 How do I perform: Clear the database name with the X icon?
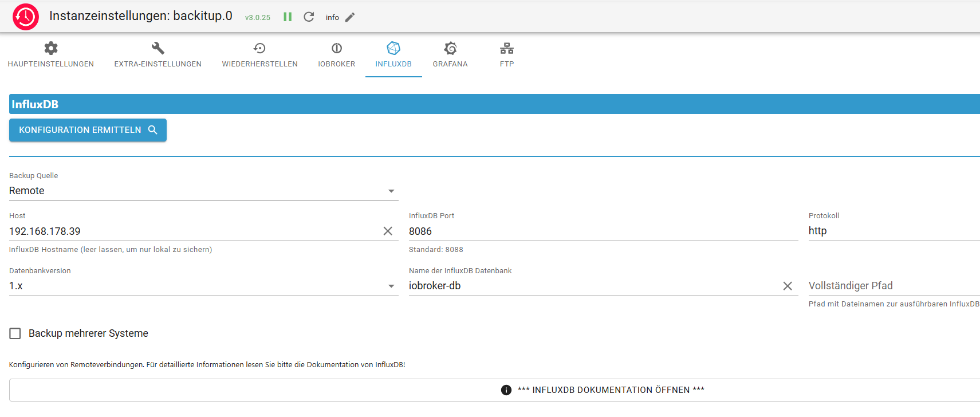[788, 286]
